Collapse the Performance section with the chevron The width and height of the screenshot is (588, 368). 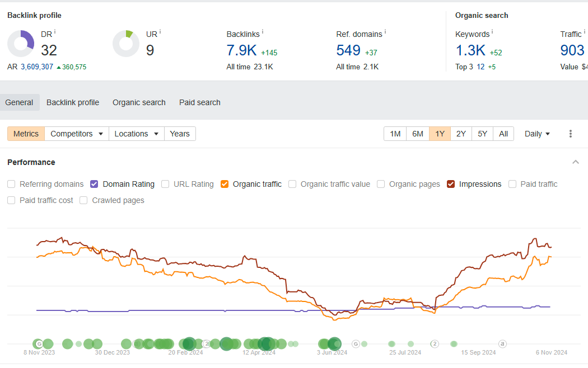pyautogui.click(x=575, y=162)
